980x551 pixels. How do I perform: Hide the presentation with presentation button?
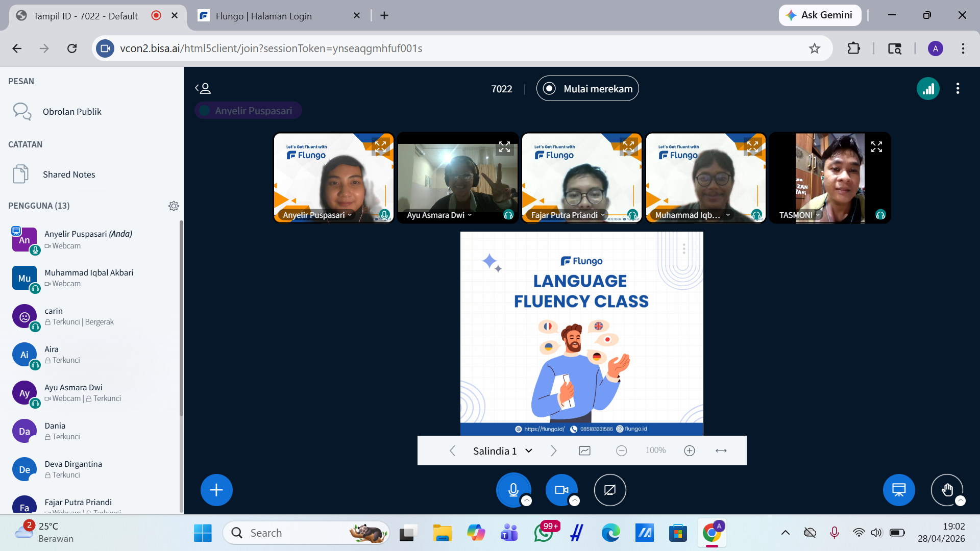899,490
